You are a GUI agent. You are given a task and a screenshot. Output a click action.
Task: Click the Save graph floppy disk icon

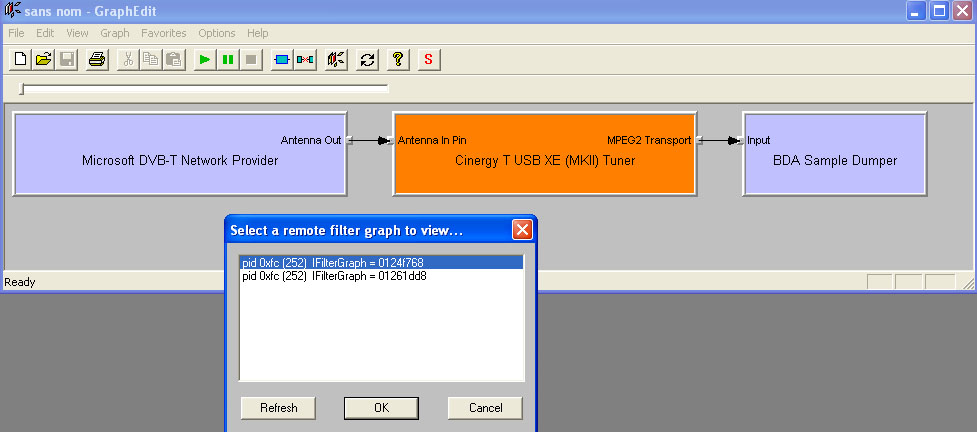coord(67,60)
